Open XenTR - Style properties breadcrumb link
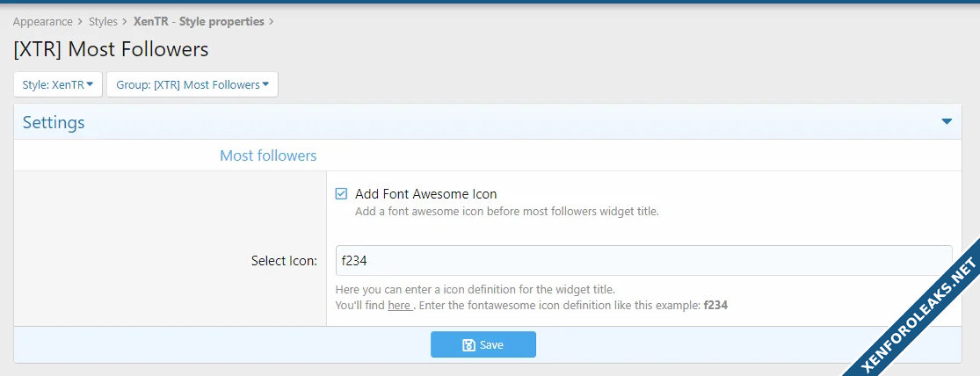 [199, 21]
